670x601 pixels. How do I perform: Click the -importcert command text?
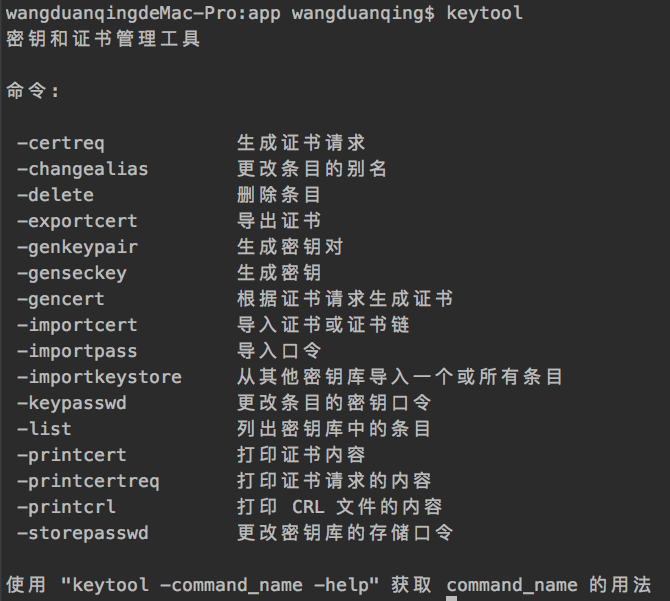pyautogui.click(x=77, y=325)
